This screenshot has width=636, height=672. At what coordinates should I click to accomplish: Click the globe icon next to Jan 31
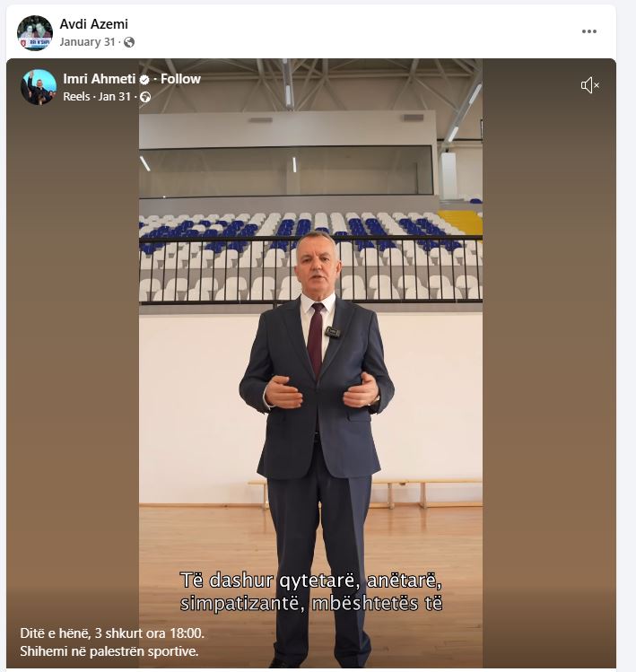[145, 97]
